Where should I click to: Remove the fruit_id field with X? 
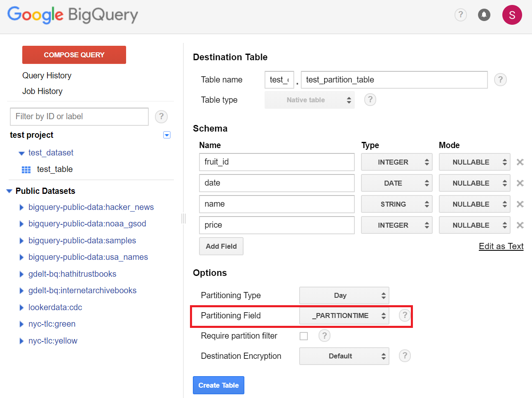pyautogui.click(x=520, y=162)
